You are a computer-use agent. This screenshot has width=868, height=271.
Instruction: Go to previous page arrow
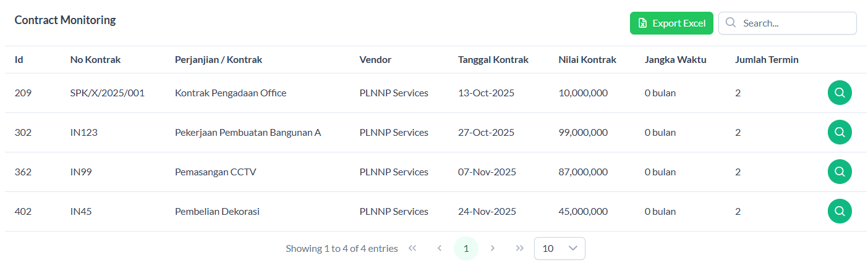click(x=440, y=248)
